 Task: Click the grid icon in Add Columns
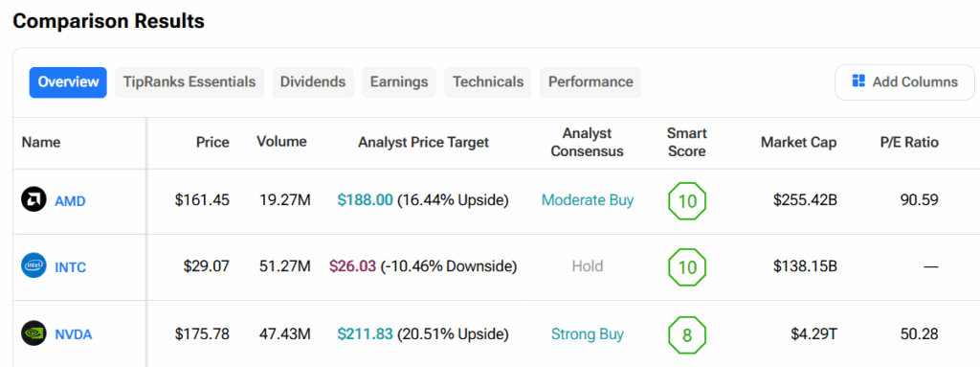858,81
